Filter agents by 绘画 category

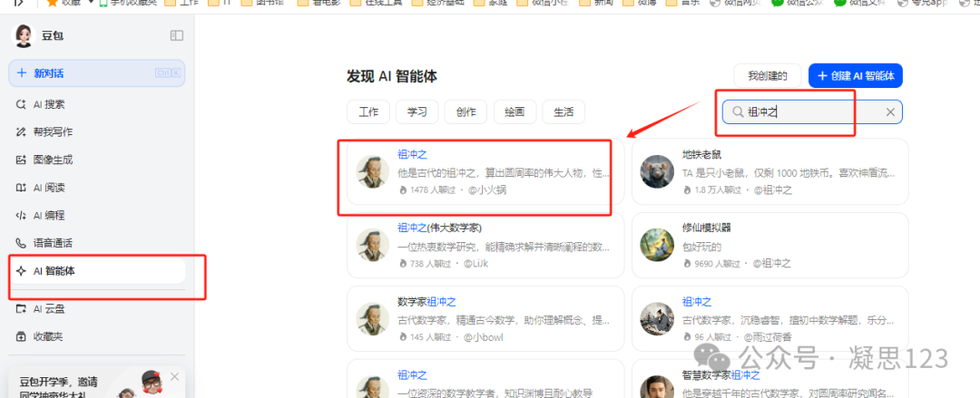(514, 112)
